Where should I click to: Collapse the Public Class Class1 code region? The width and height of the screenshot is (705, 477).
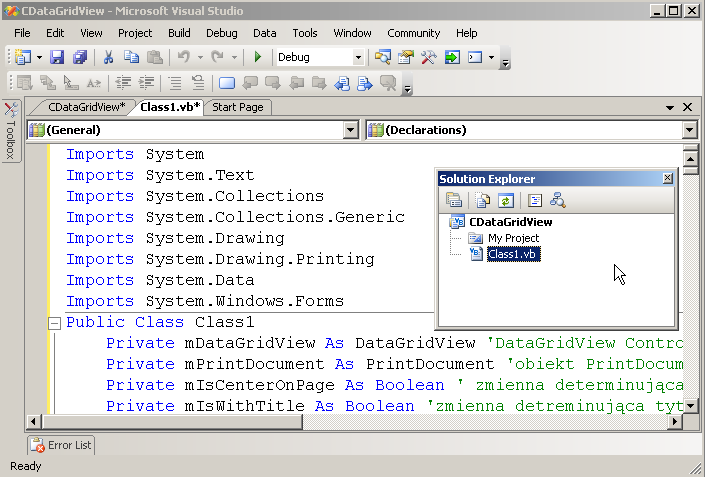(x=54, y=323)
